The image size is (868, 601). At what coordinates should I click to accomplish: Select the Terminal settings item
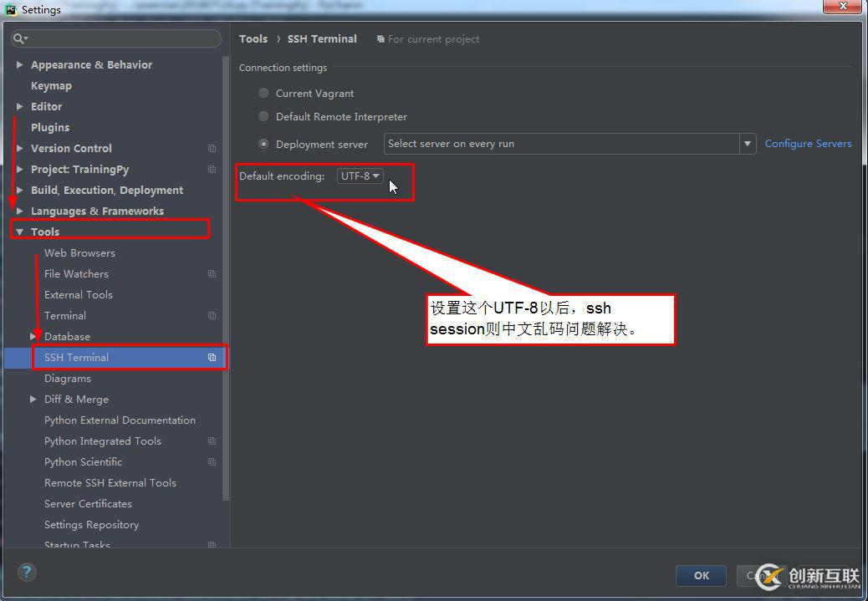coord(64,315)
